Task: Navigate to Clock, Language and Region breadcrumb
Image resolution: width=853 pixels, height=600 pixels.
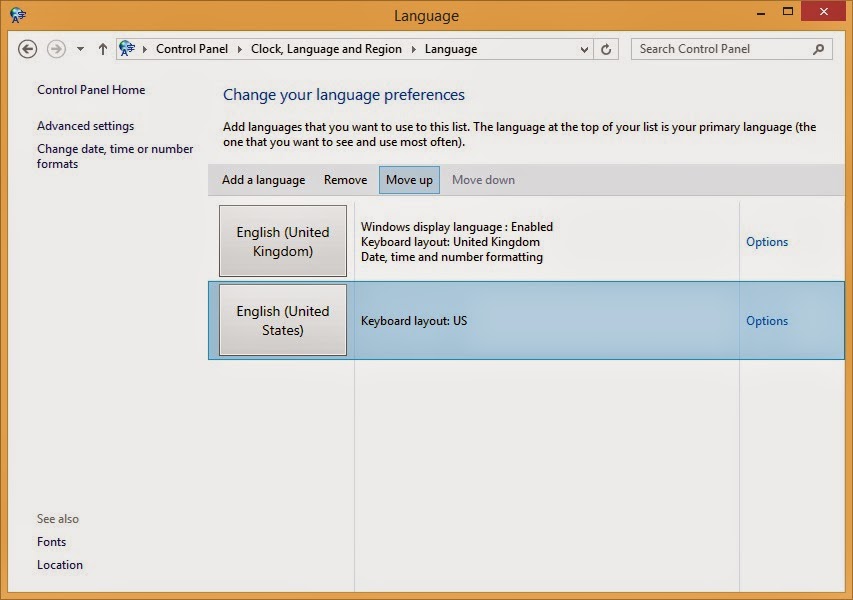Action: point(326,49)
